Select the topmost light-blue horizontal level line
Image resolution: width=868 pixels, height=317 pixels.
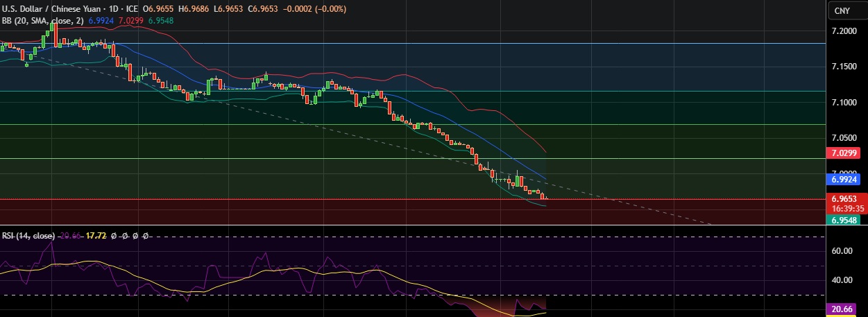pyautogui.click(x=413, y=43)
